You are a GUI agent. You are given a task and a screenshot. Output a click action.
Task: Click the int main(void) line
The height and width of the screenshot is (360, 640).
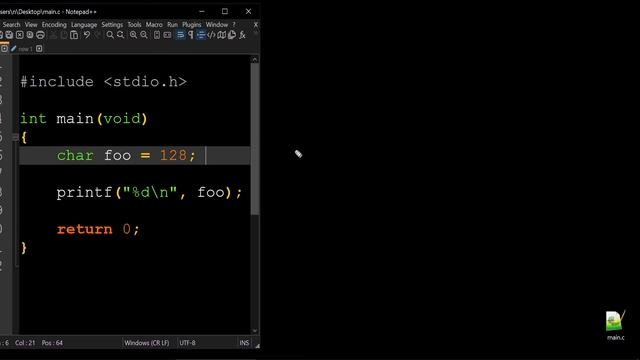click(84, 119)
